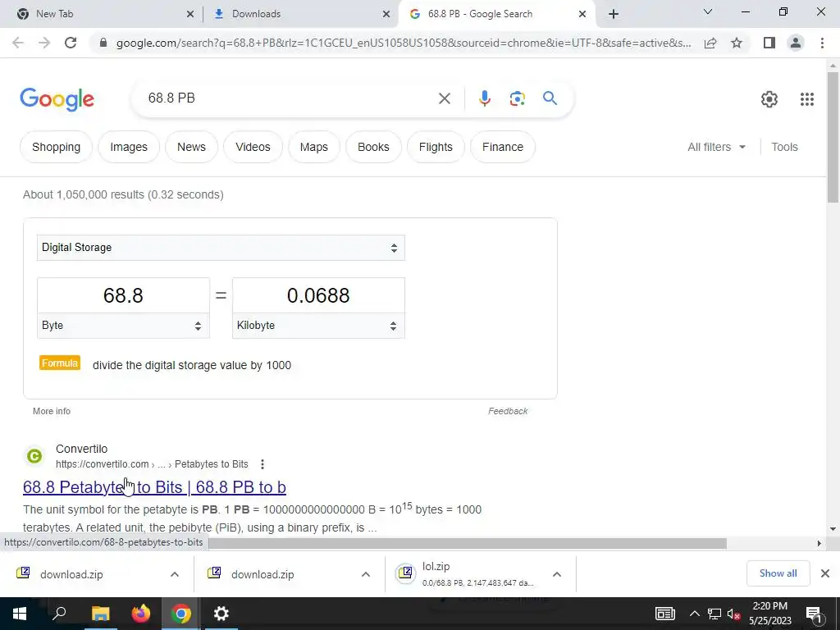This screenshot has width=840, height=630.
Task: Expand options for second download.zip
Action: (366, 574)
